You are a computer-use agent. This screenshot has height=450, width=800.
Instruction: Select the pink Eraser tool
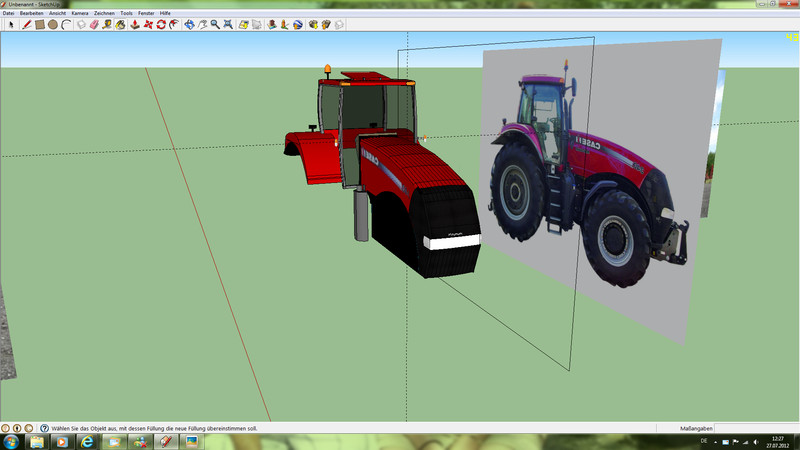point(94,24)
